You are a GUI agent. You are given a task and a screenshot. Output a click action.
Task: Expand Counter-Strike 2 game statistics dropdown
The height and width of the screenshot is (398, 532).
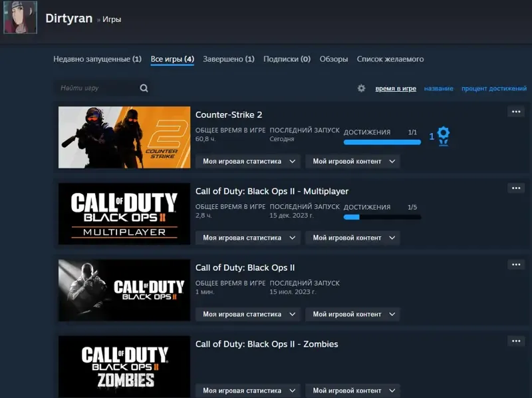pos(248,161)
